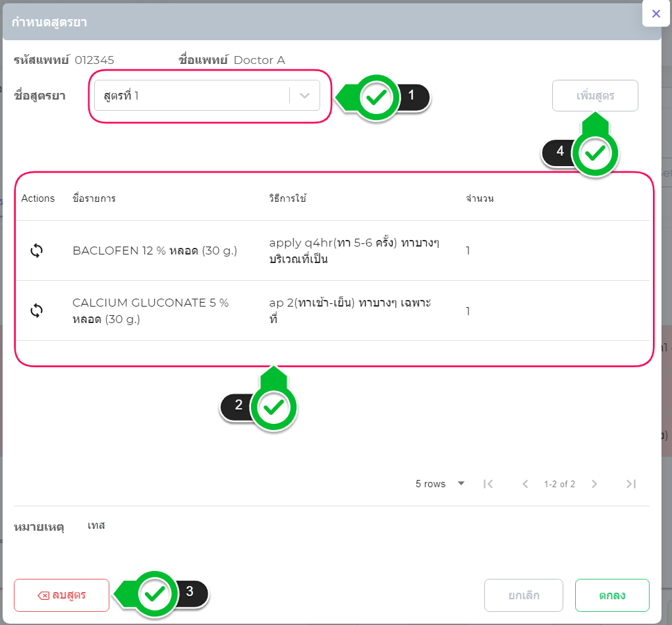The width and height of the screenshot is (672, 625).
Task: Go to next page of table
Action: (594, 484)
